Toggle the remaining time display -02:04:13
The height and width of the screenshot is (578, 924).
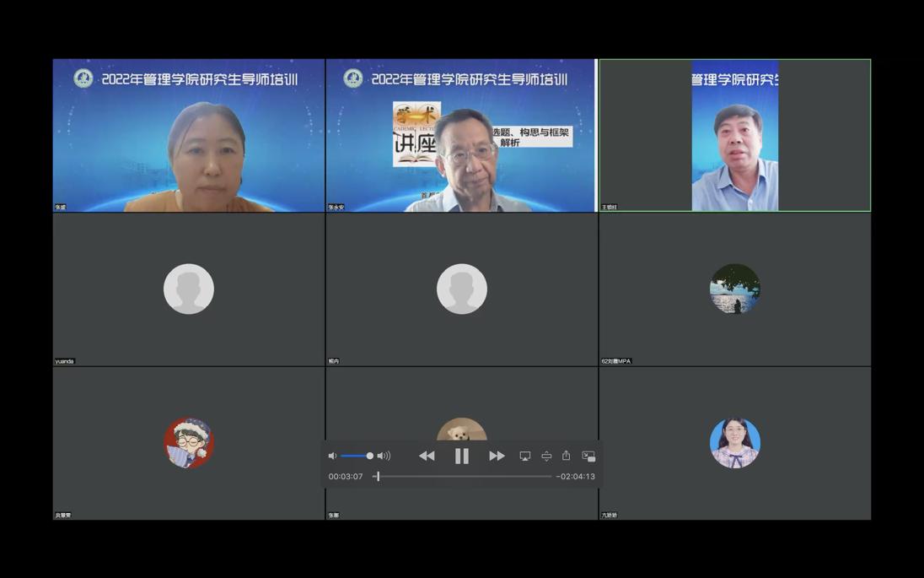pos(576,477)
